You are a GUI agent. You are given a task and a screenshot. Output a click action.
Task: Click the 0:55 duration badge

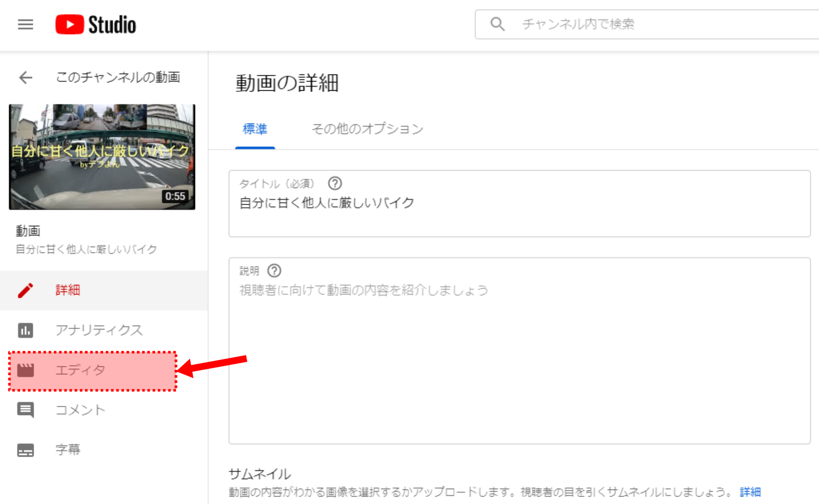click(x=175, y=196)
